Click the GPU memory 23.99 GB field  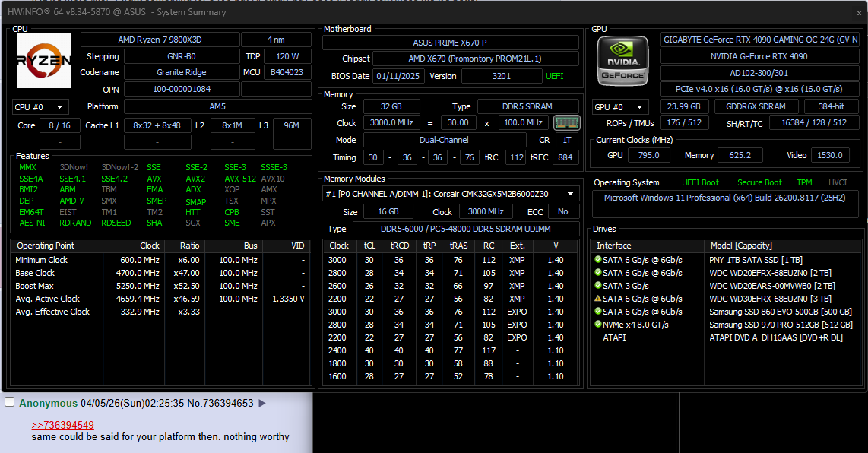click(683, 107)
